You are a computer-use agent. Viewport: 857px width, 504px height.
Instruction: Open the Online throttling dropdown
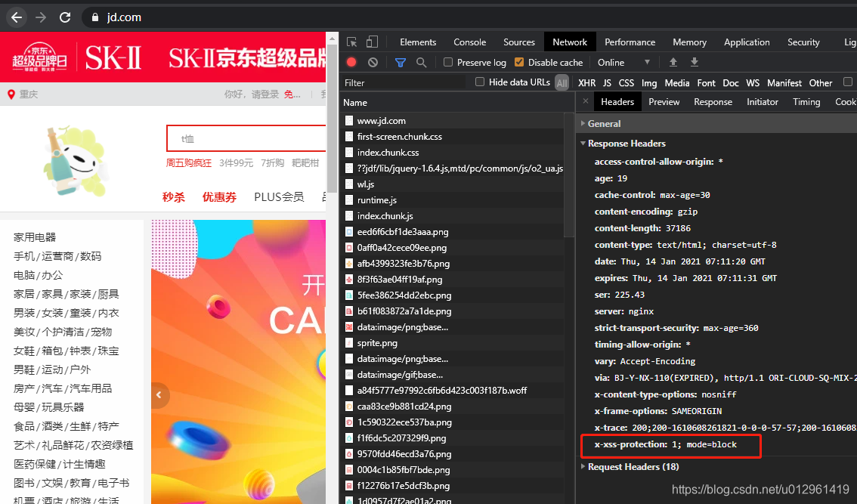point(625,62)
